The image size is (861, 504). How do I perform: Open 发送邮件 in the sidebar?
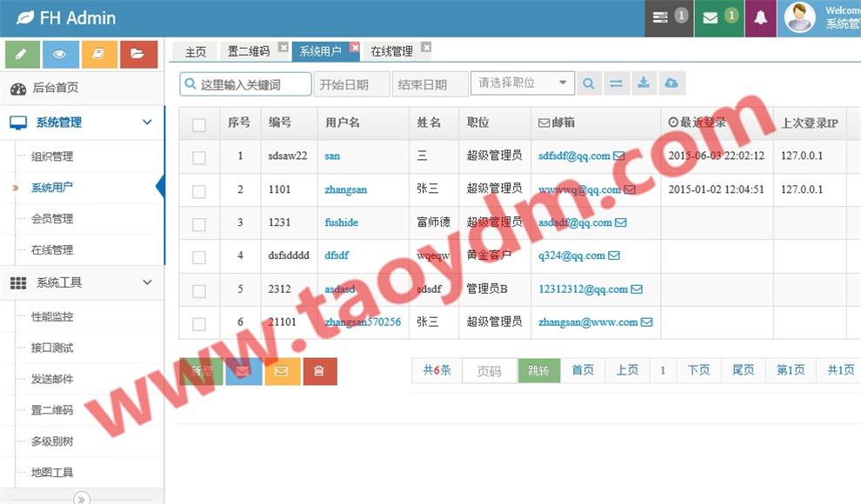coord(52,379)
